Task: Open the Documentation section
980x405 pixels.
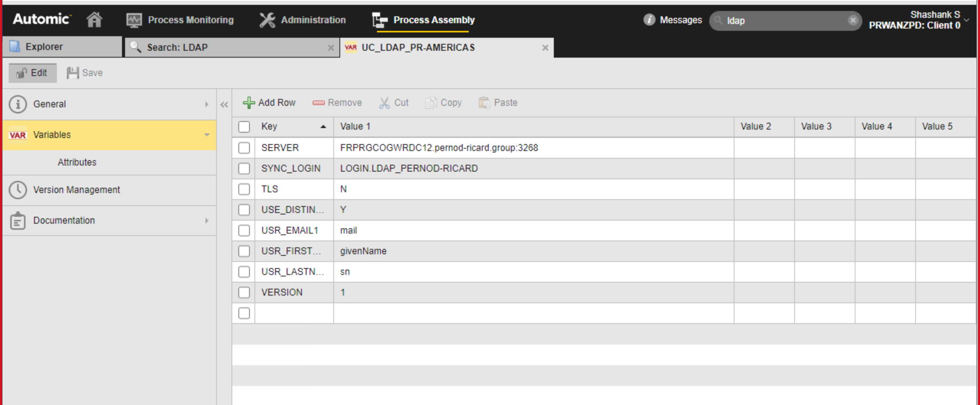Action: (x=109, y=220)
